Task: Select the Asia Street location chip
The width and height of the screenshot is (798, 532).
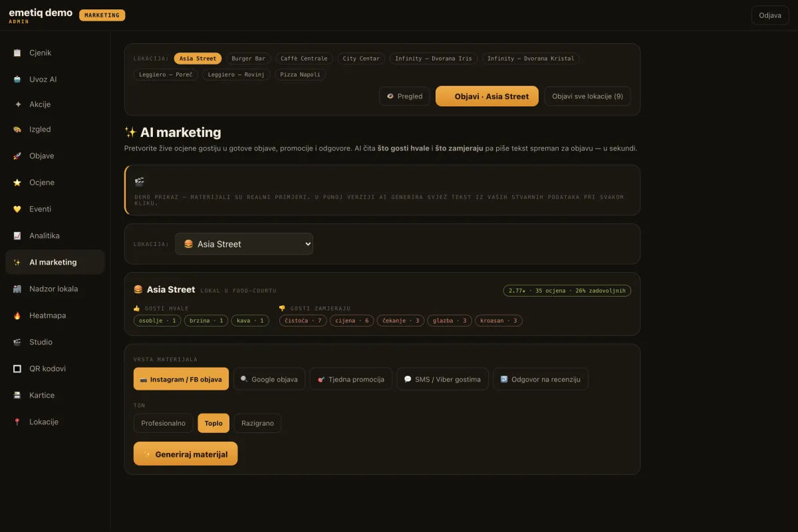Action: click(198, 59)
